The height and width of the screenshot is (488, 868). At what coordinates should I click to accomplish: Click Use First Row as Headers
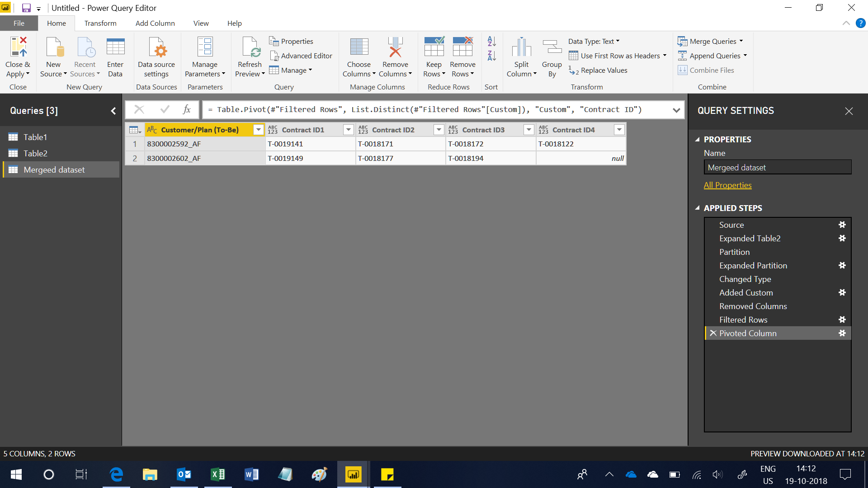pos(617,56)
